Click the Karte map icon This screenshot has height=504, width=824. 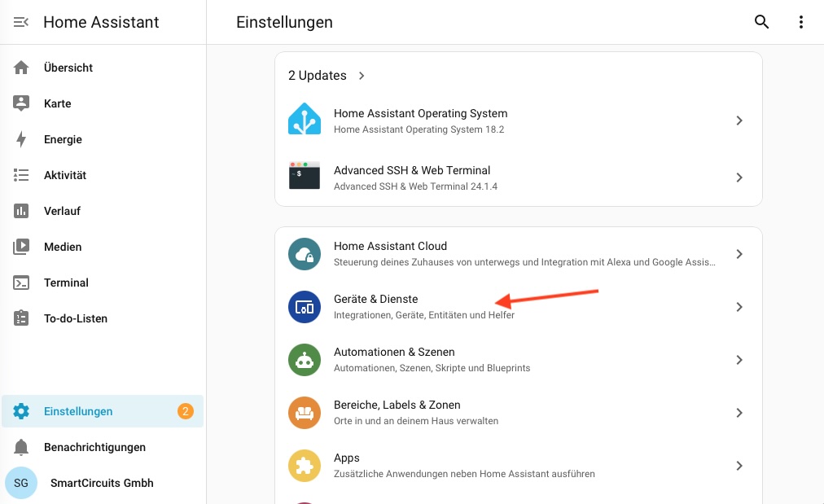coord(21,103)
